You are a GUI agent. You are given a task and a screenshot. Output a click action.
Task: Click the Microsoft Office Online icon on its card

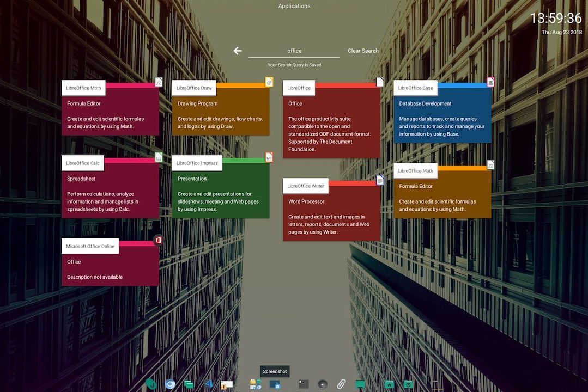coord(158,240)
